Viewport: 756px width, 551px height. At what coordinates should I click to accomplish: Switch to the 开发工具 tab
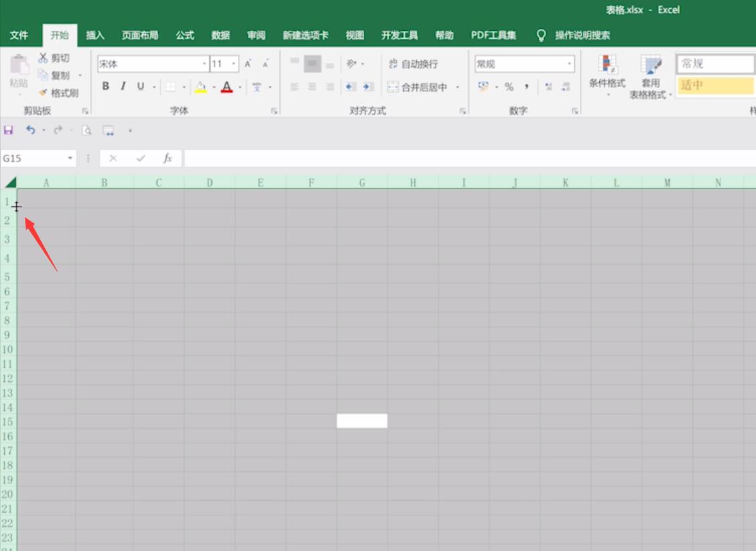[x=399, y=35]
